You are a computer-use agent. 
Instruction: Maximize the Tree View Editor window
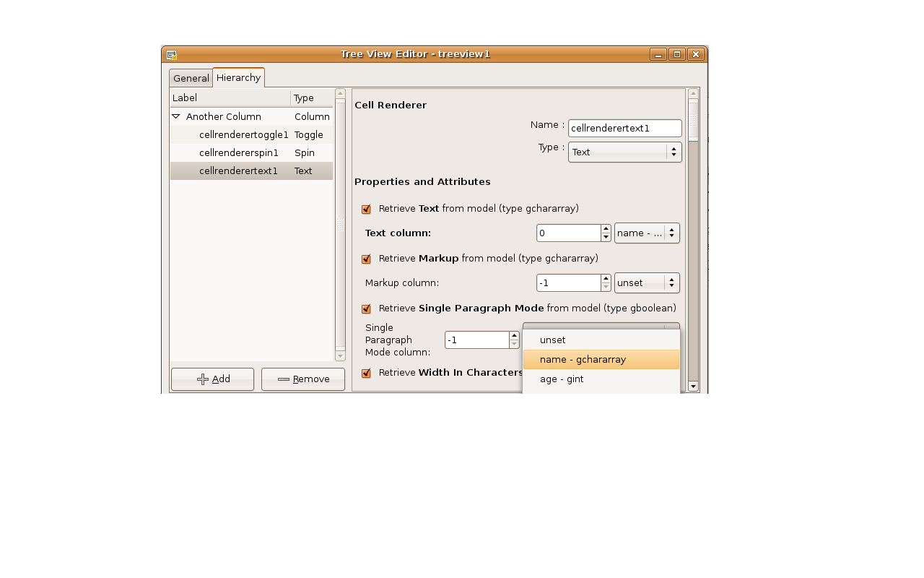677,54
